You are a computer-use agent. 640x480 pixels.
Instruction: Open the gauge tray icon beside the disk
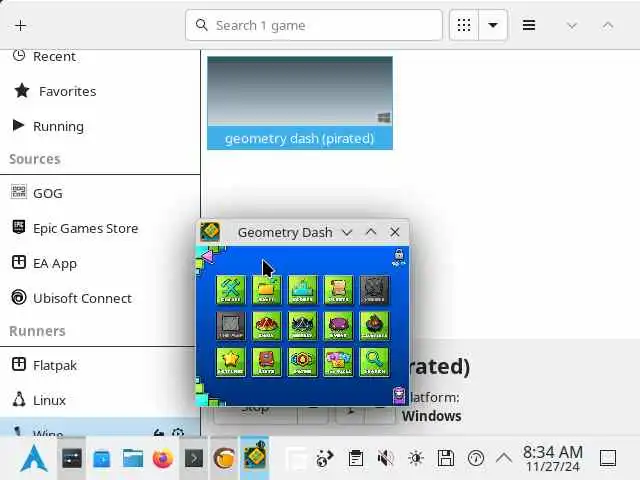coord(476,458)
